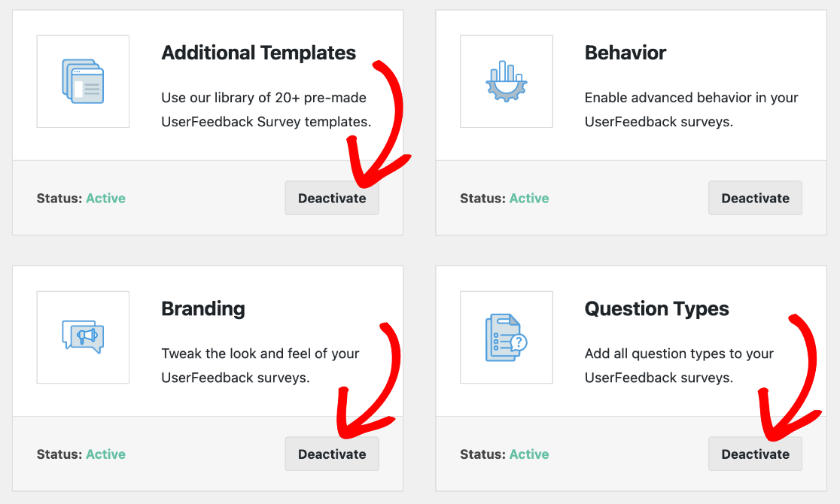Click the Active status under Branding
This screenshot has height=504, width=840.
point(105,454)
